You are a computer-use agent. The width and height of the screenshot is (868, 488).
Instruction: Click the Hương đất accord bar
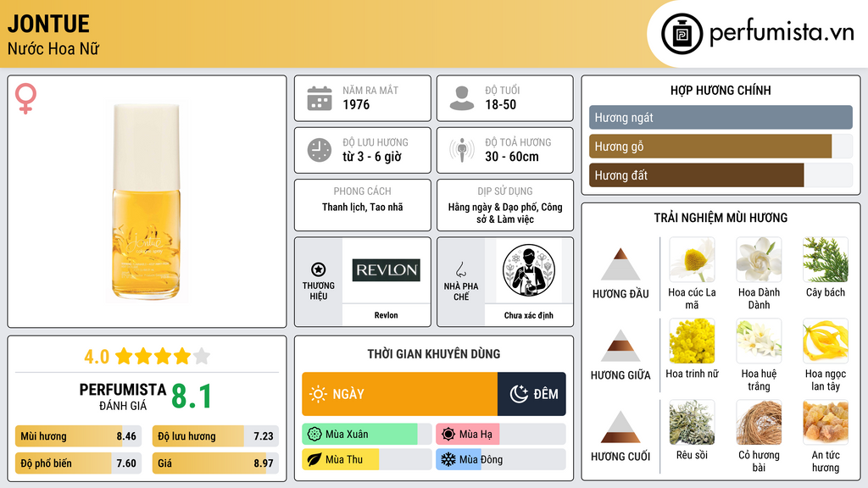coord(721,175)
